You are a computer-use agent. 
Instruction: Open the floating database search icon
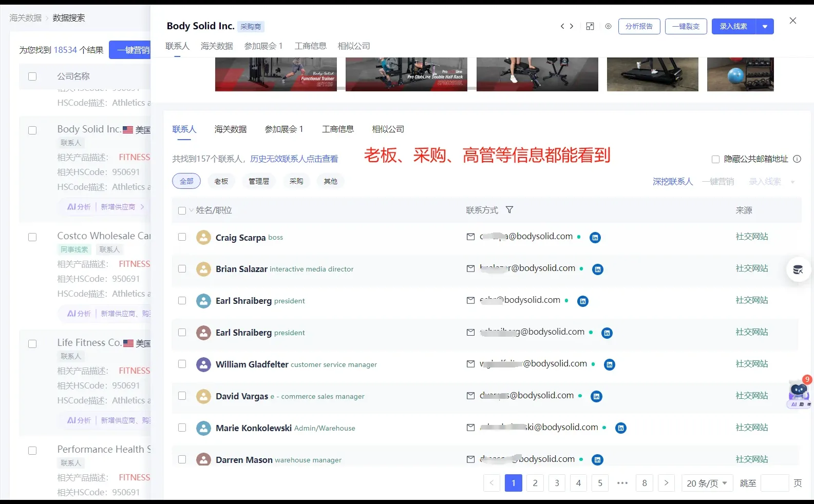tap(798, 269)
